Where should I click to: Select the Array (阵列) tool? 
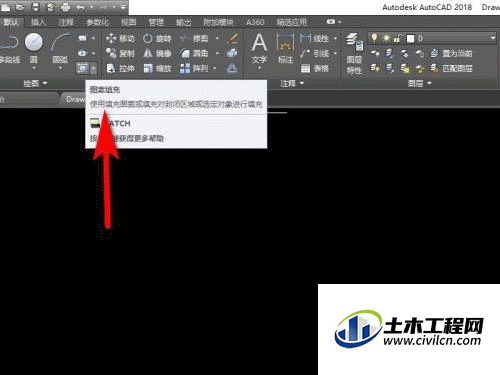194,68
